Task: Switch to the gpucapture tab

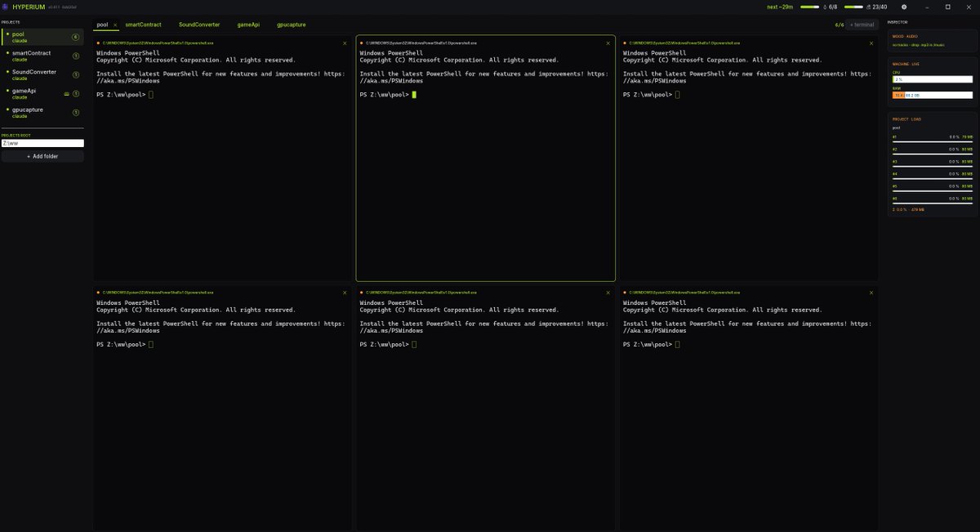Action: coord(291,25)
